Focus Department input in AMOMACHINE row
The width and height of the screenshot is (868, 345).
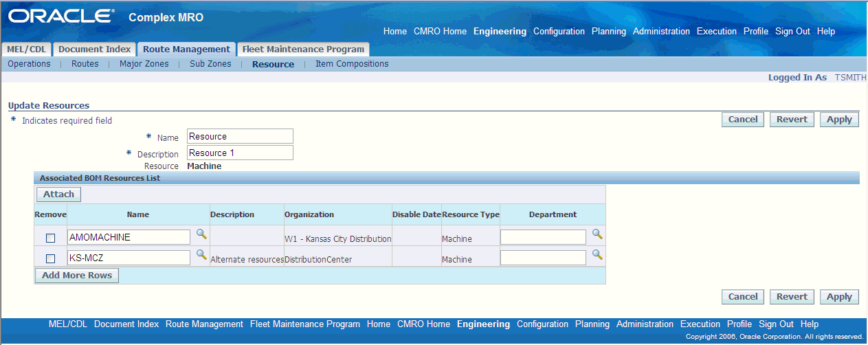pos(543,237)
